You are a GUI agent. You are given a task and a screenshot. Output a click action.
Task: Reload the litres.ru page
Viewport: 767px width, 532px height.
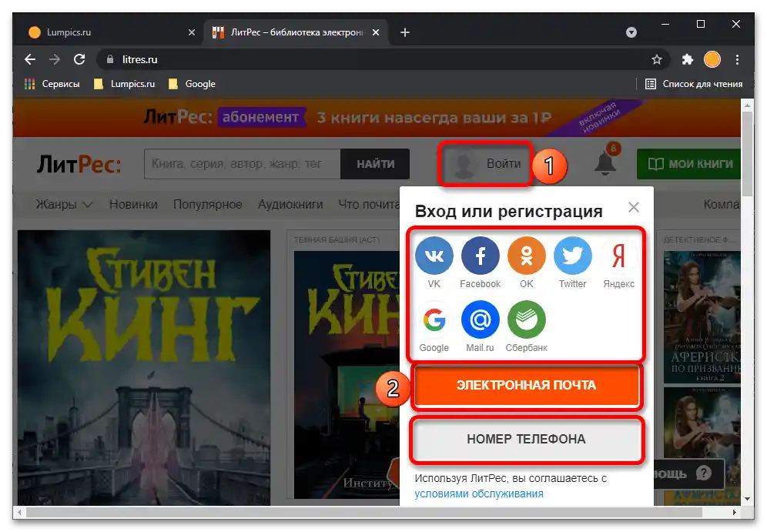point(79,59)
